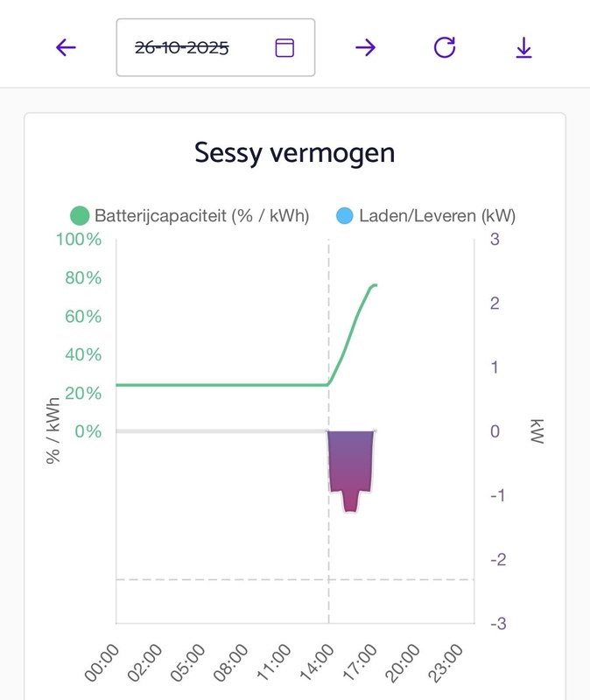
Task: Click the blue Laden/Leveren legend dot
Action: click(x=345, y=215)
